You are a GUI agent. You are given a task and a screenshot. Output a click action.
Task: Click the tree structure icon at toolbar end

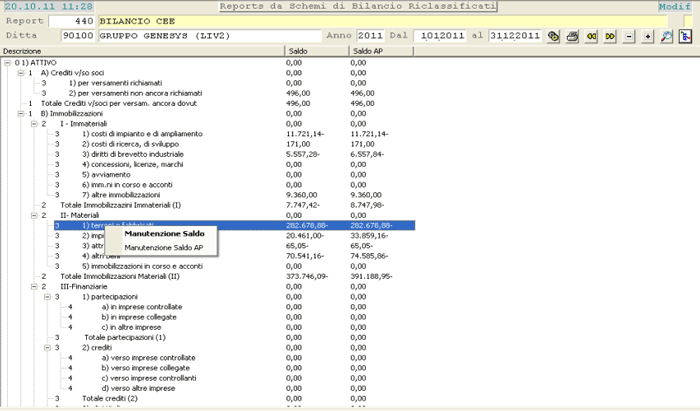click(x=685, y=36)
